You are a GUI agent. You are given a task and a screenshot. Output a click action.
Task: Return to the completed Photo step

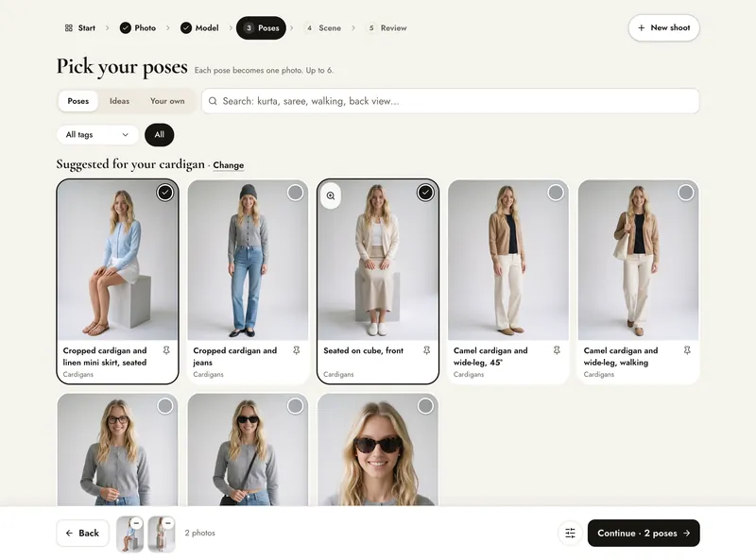click(138, 28)
